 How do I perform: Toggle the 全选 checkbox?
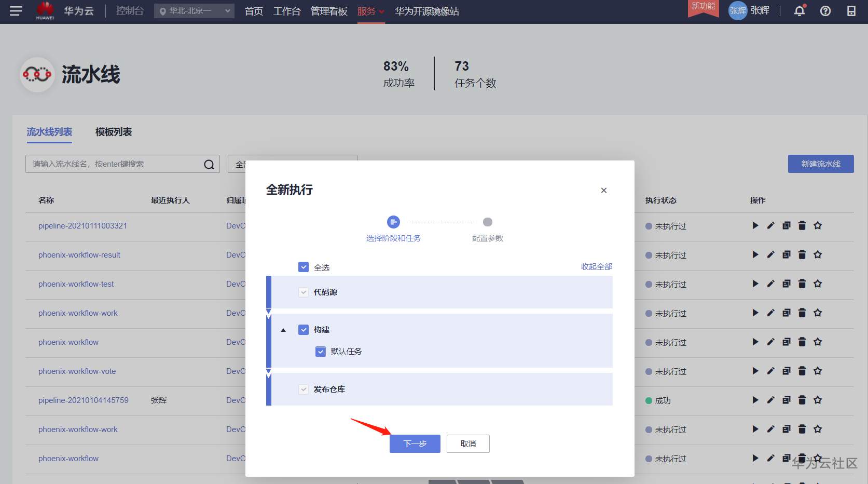point(304,267)
